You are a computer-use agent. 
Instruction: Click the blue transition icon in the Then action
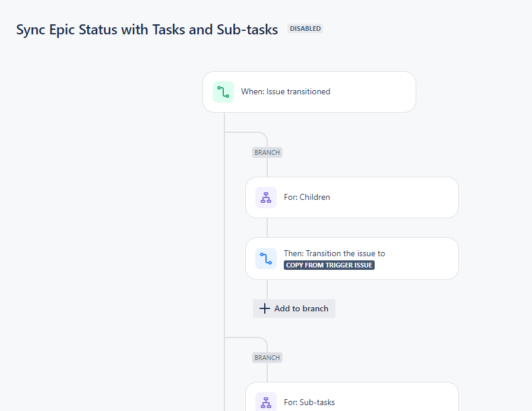tap(266, 259)
